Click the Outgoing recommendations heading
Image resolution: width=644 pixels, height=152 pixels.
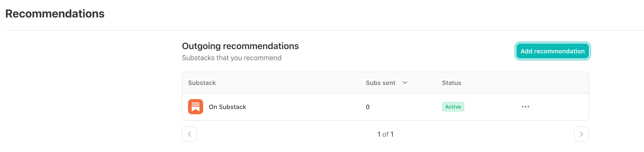point(240,46)
